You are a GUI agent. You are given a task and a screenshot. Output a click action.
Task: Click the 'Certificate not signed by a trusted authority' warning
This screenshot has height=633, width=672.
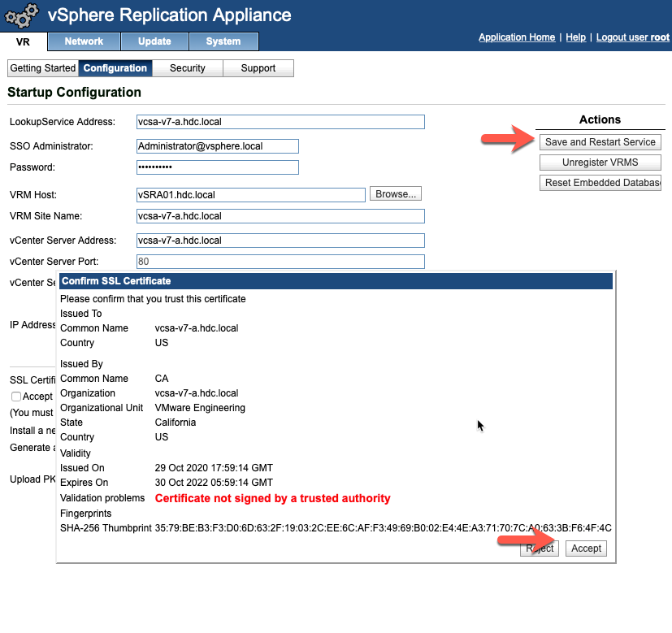[x=272, y=498]
